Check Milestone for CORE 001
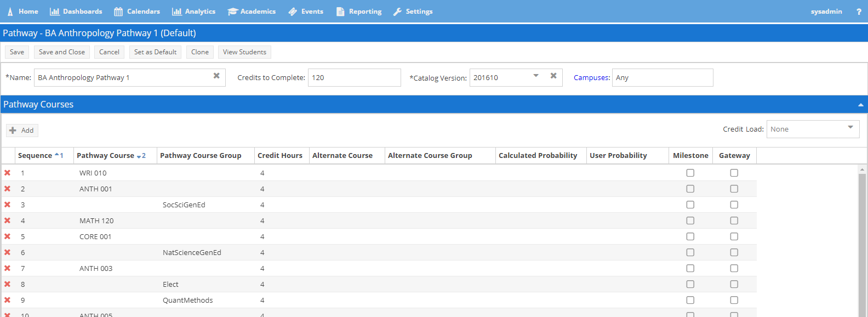Viewport: 868px width, 317px height. click(x=690, y=236)
